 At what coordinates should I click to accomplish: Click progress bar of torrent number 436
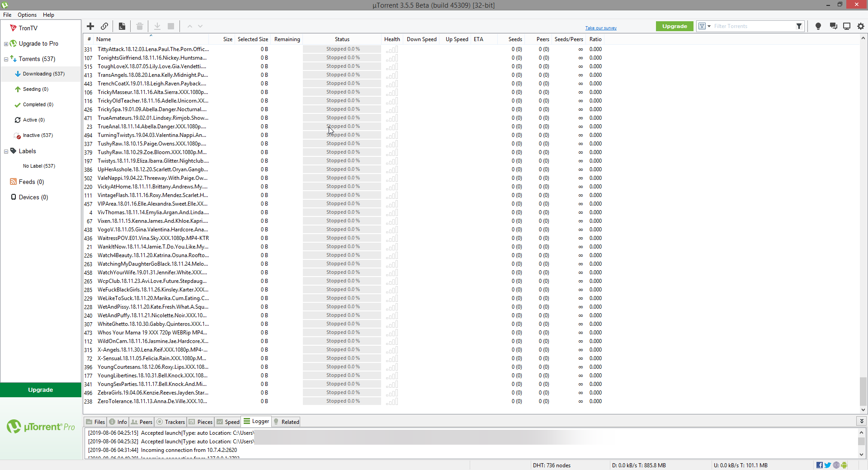tap(342, 238)
